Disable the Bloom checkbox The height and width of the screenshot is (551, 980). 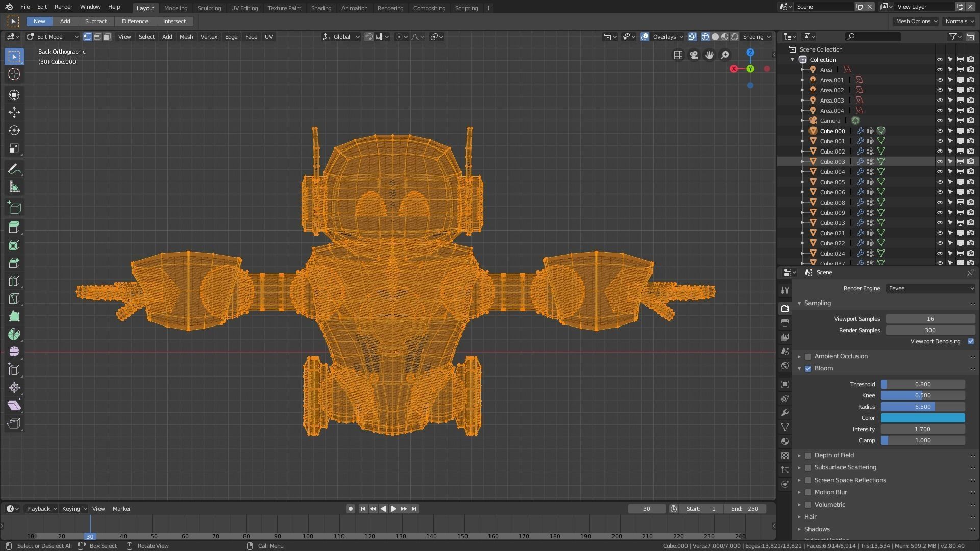(x=808, y=368)
